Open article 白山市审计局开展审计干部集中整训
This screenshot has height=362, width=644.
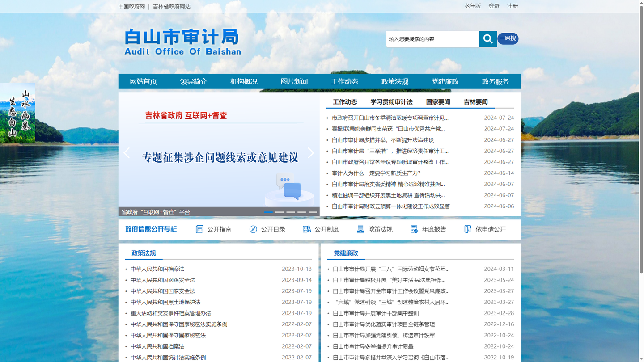[x=376, y=313]
